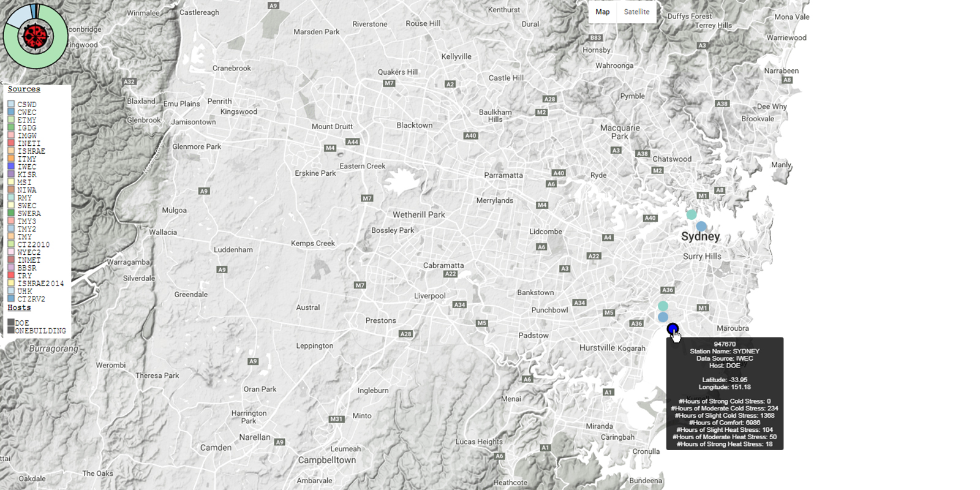Click the IWEC source color swatch
Screen dimensions: 980x490
point(11,167)
